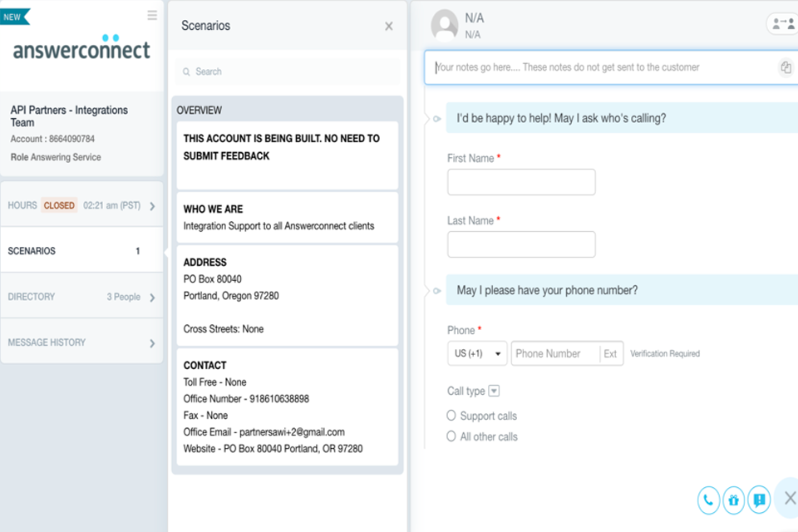
Task: Click the NEW ribbon badge
Action: click(x=15, y=17)
